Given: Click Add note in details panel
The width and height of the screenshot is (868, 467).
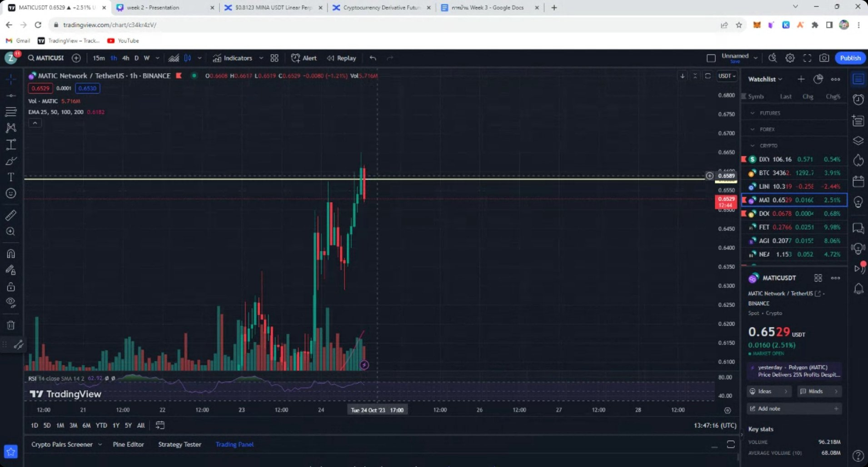Looking at the screenshot, I should (x=794, y=409).
